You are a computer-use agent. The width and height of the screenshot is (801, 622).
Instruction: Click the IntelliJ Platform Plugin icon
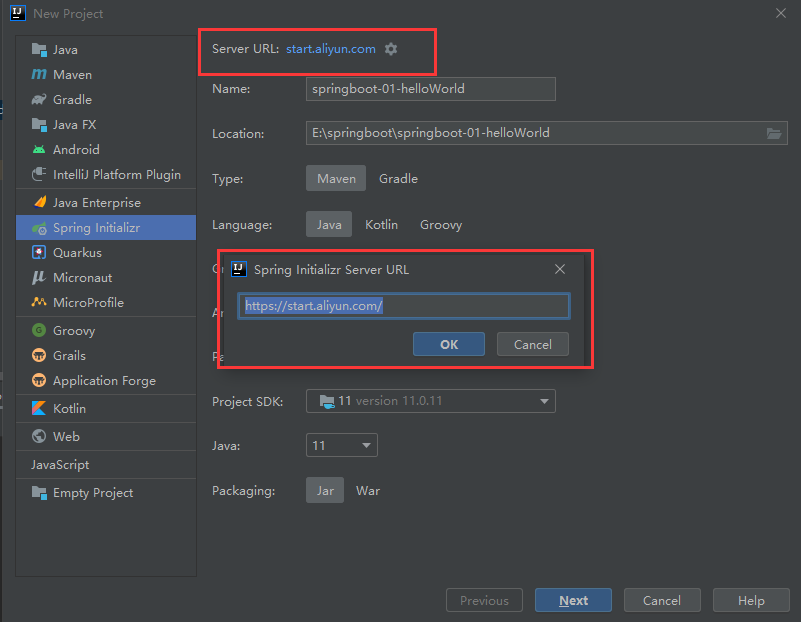pyautogui.click(x=39, y=175)
